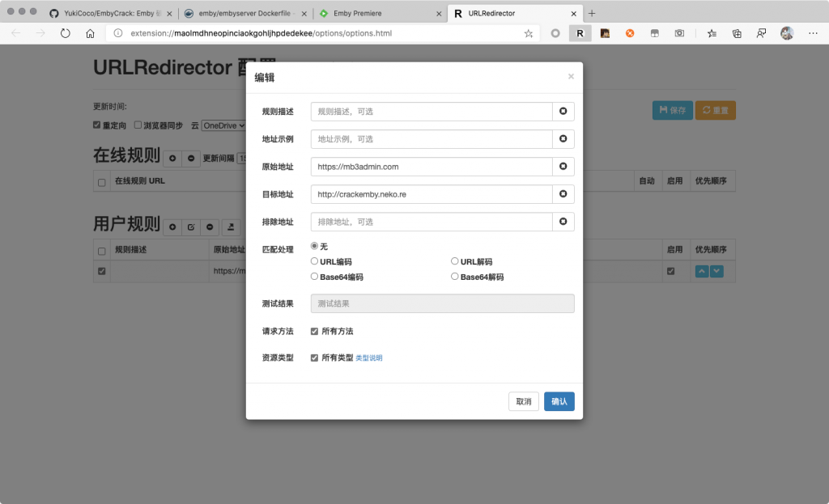The image size is (829, 504).
Task: Click the URLRedirector extension icon in toolbar
Action: tap(580, 33)
